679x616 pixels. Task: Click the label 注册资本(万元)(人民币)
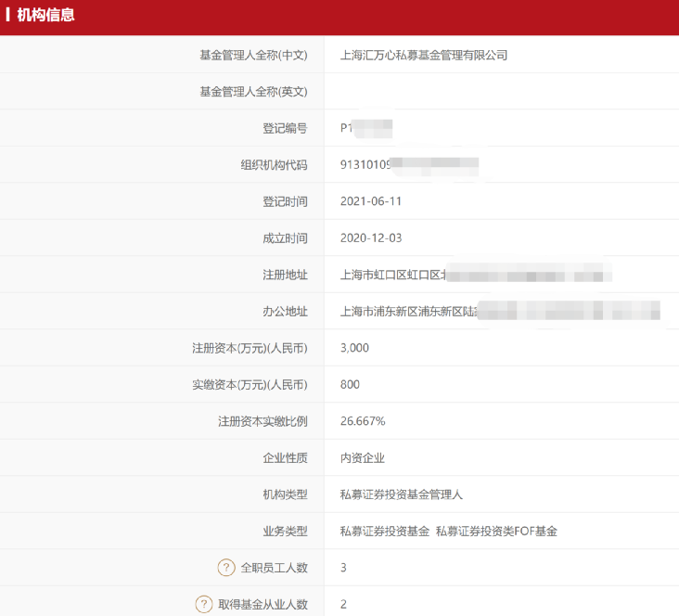250,348
